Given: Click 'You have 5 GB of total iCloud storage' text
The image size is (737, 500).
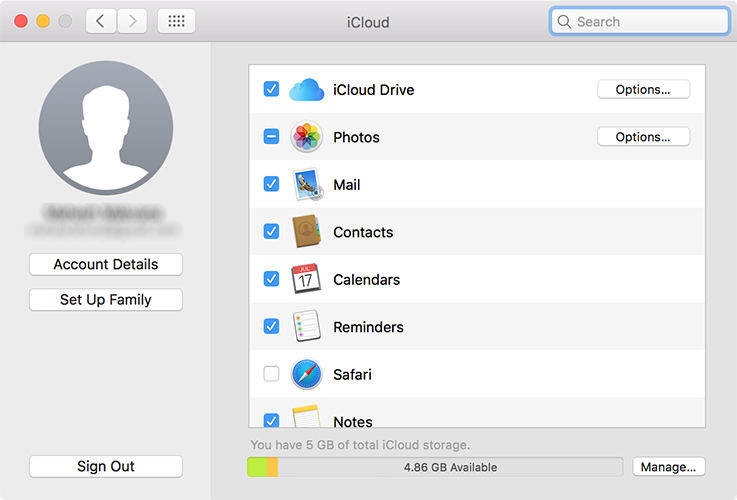Looking at the screenshot, I should click(x=360, y=445).
